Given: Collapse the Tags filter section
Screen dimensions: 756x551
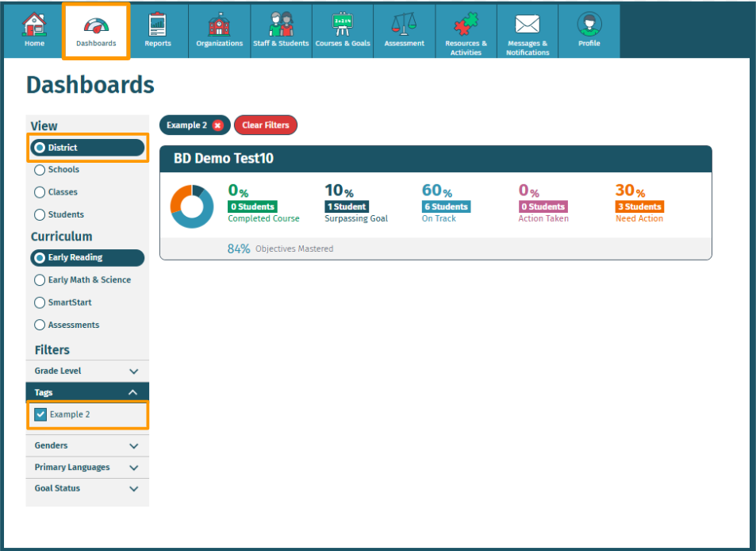Looking at the screenshot, I should (x=87, y=393).
